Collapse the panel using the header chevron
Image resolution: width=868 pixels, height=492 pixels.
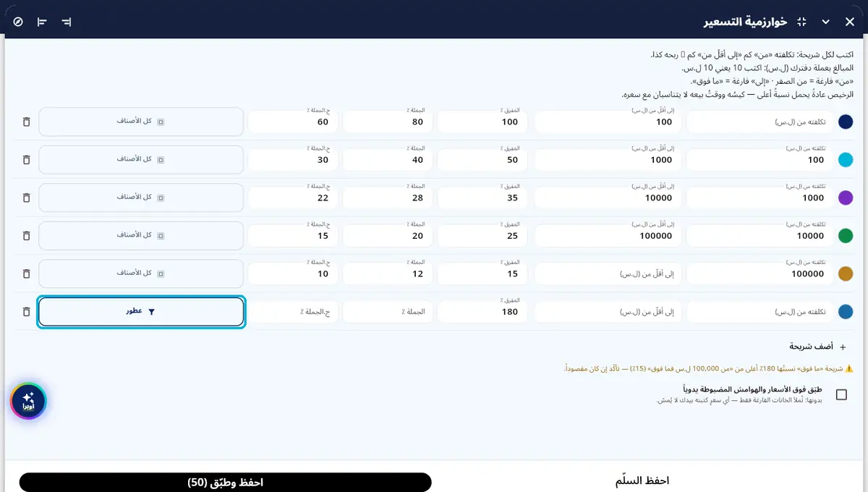(826, 22)
